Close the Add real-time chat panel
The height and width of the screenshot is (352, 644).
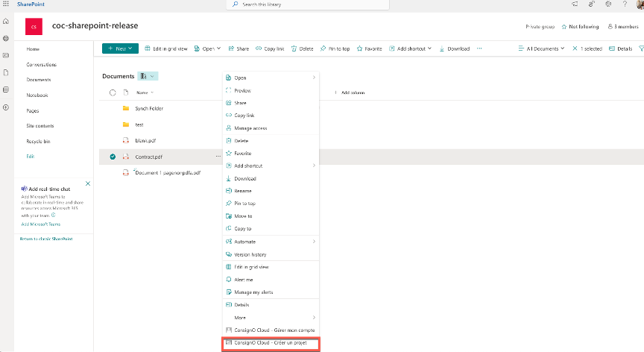pyautogui.click(x=88, y=183)
